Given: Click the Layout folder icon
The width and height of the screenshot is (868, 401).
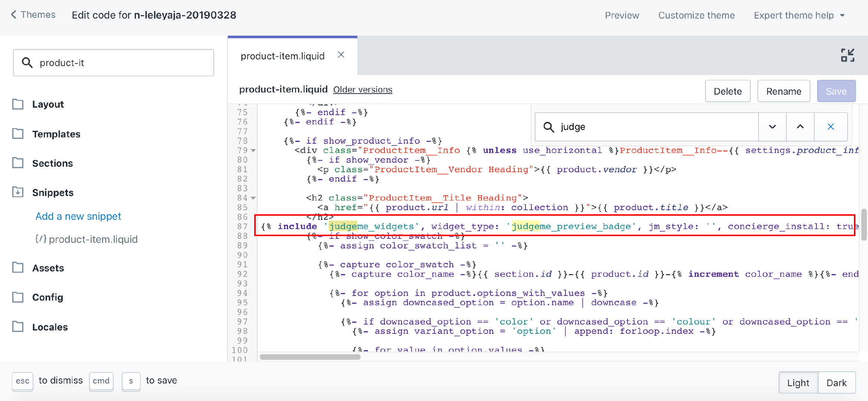Looking at the screenshot, I should pos(18,104).
